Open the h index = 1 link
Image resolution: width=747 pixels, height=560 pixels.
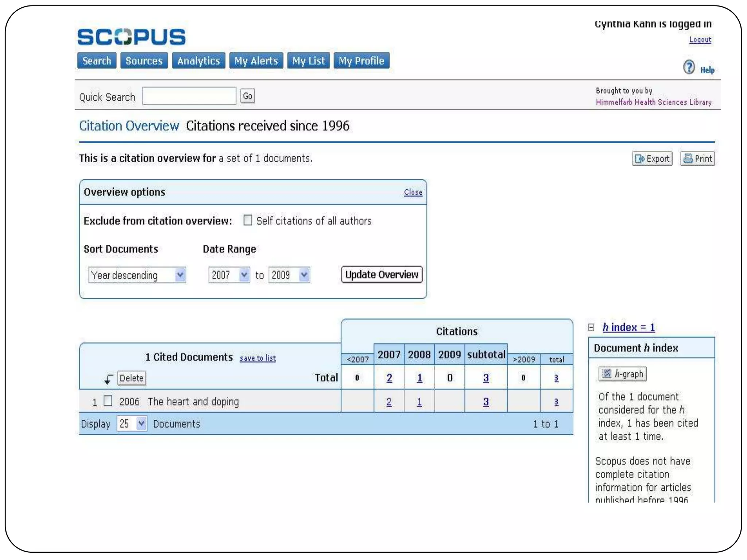pos(628,327)
